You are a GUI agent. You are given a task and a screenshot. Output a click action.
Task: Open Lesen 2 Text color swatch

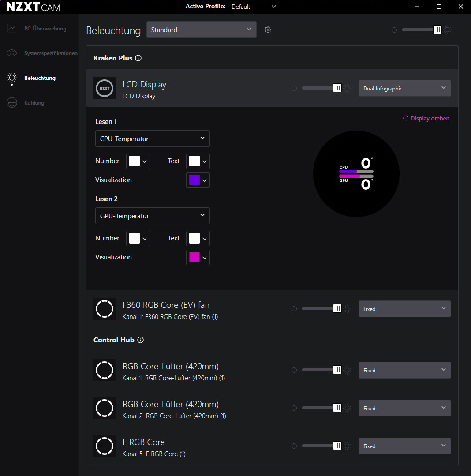[x=198, y=238]
